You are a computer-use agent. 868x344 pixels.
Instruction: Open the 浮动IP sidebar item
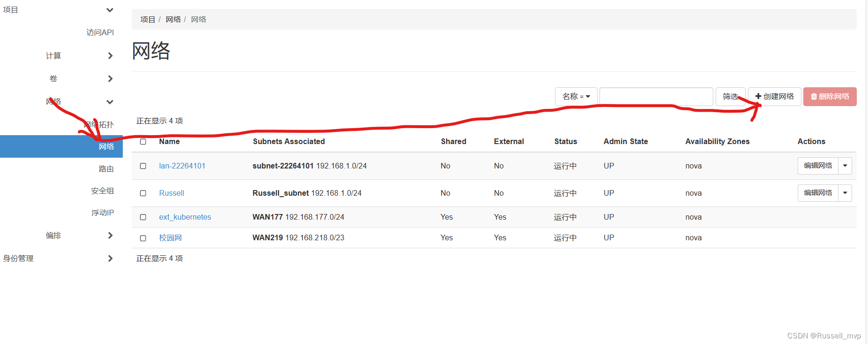tap(103, 213)
